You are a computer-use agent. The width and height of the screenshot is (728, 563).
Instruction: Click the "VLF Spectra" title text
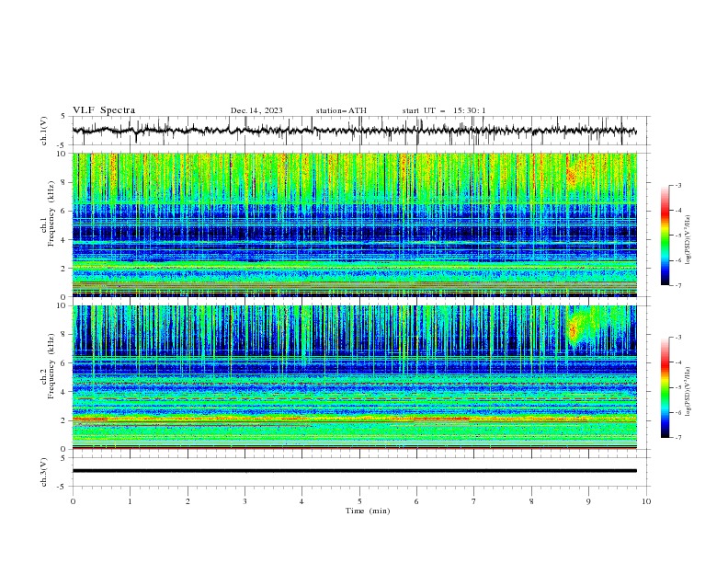coord(104,110)
